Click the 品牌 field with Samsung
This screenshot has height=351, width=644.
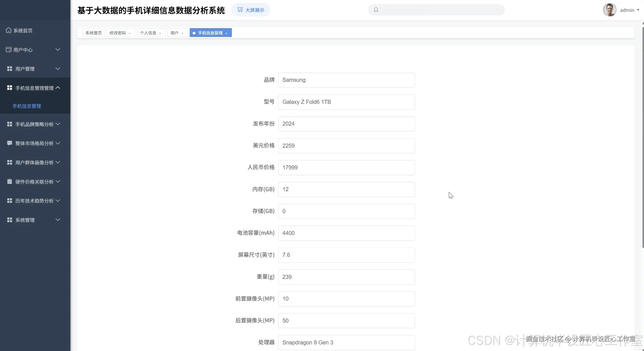pos(346,80)
